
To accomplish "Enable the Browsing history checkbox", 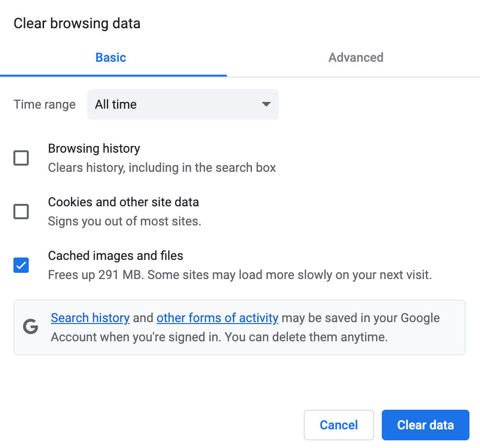I will pyautogui.click(x=21, y=157).
